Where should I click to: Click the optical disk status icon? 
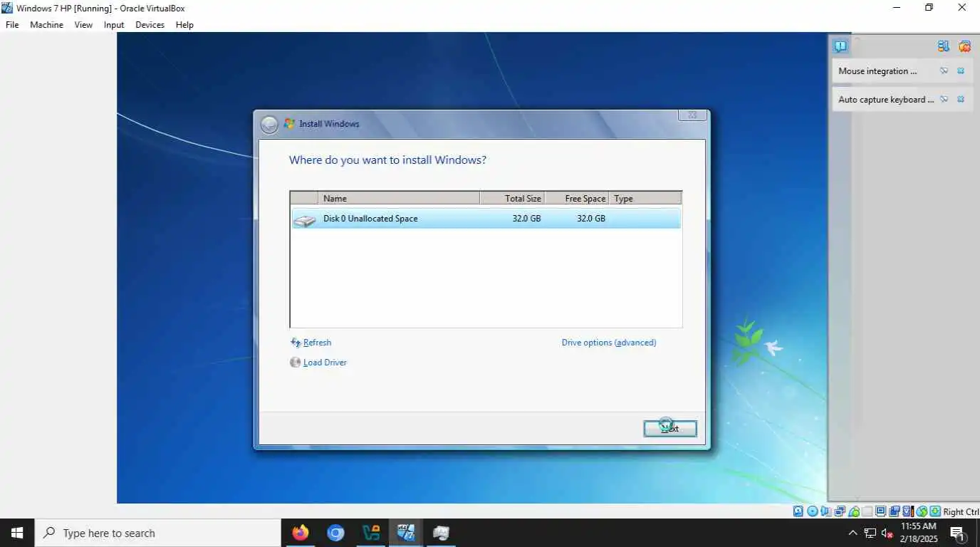[812, 511]
